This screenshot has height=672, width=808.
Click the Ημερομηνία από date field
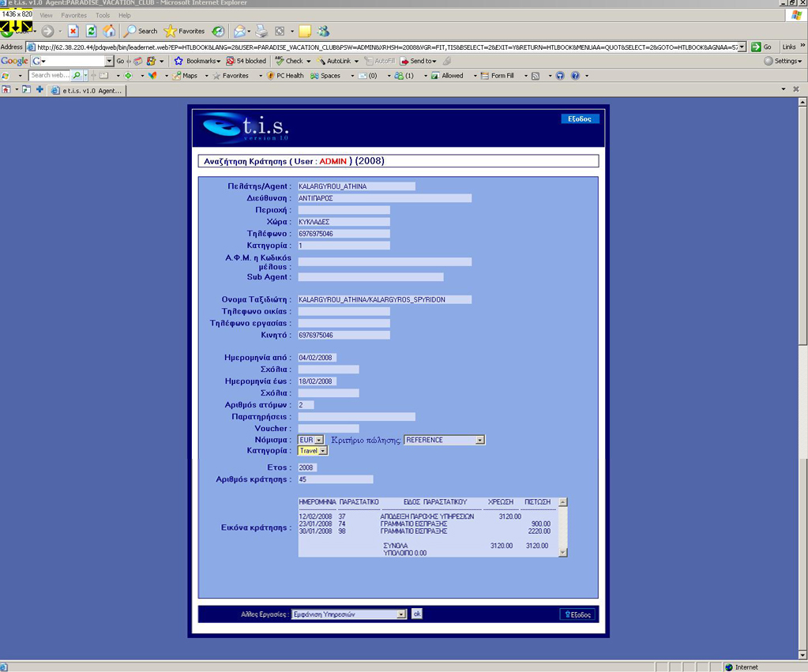318,358
